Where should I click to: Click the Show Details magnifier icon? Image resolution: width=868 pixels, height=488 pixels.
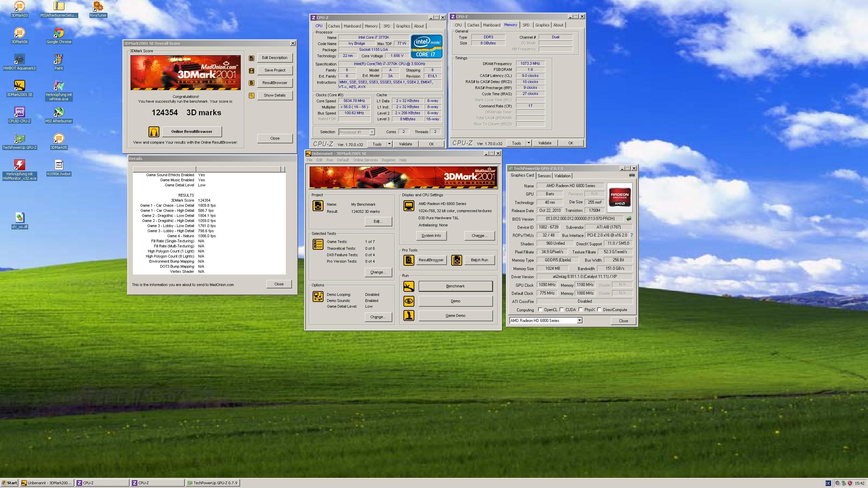(252, 96)
